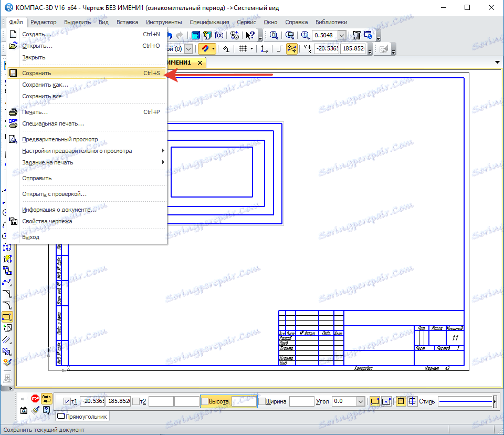Screen dimensions: 504x435
Task: Click the red STOP command icon
Action: [35, 399]
